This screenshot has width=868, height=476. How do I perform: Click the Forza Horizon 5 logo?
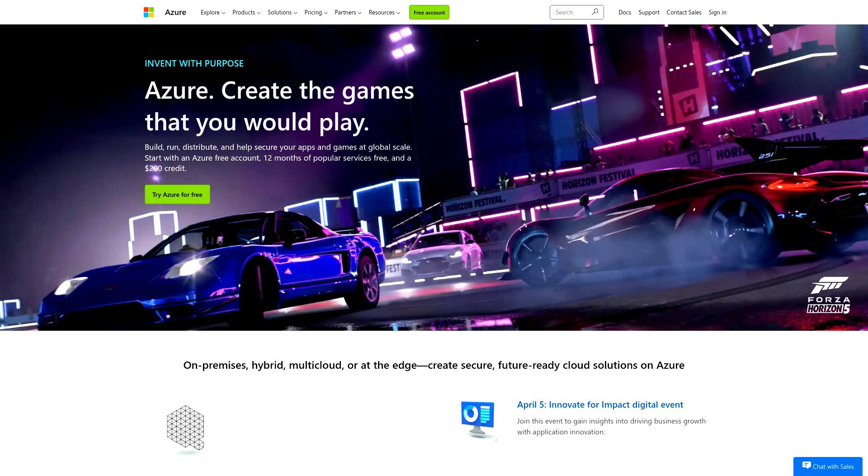[x=829, y=295]
